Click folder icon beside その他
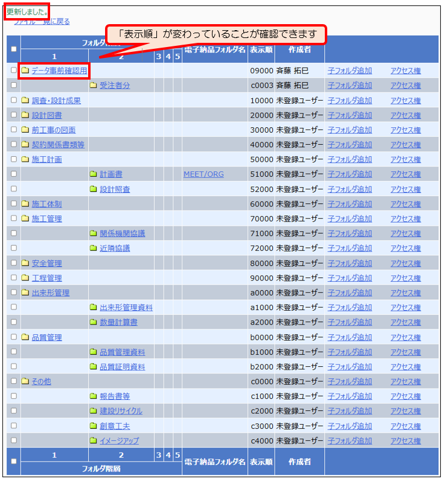Image resolution: width=448 pixels, height=482 pixels. click(x=25, y=381)
